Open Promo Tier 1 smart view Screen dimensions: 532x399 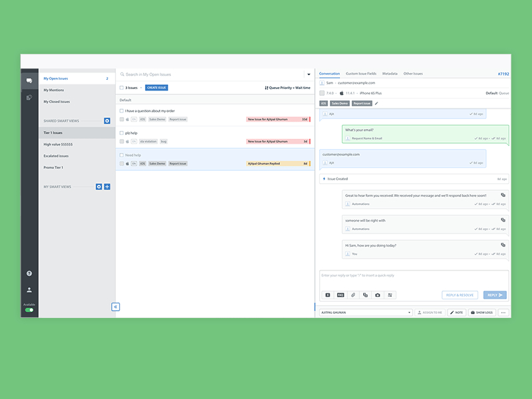(x=77, y=168)
